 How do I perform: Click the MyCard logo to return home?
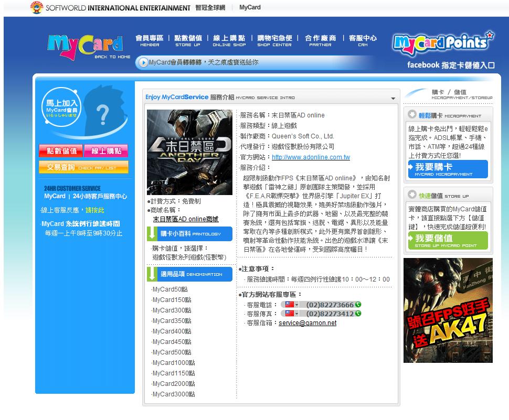(x=86, y=44)
